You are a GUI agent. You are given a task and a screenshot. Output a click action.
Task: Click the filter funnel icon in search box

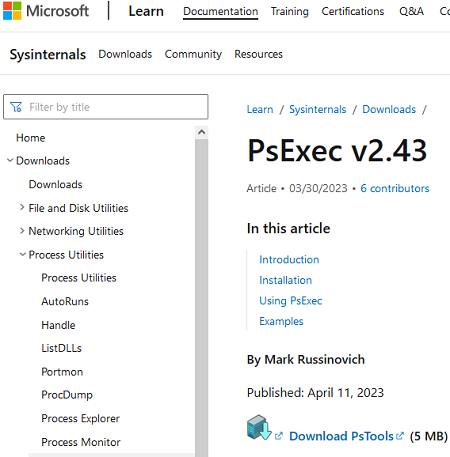coord(16,107)
